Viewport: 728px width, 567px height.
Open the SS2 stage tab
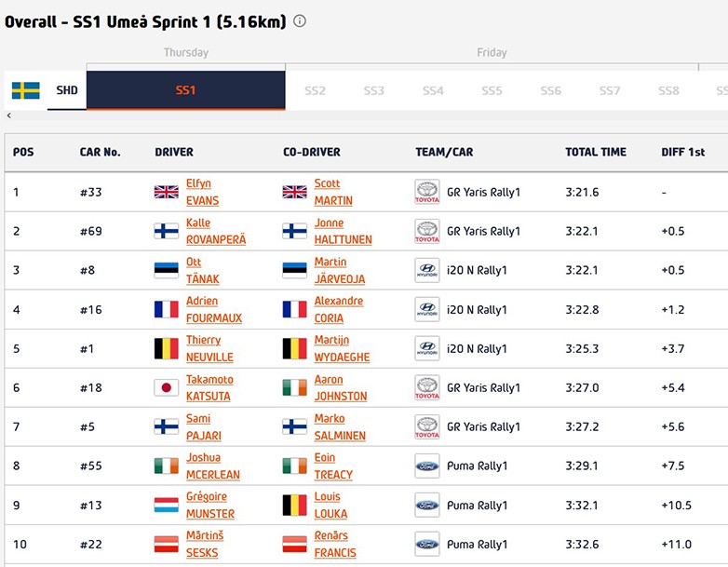coord(315,90)
